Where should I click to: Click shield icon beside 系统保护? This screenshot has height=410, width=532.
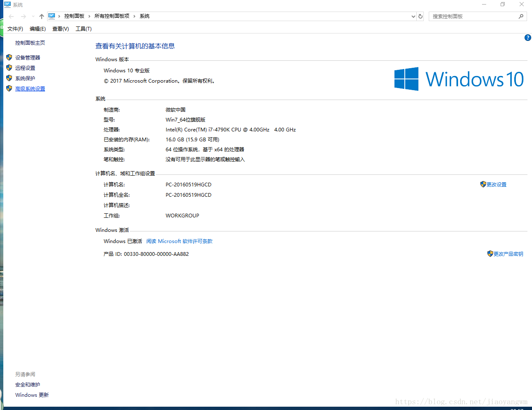(x=9, y=78)
